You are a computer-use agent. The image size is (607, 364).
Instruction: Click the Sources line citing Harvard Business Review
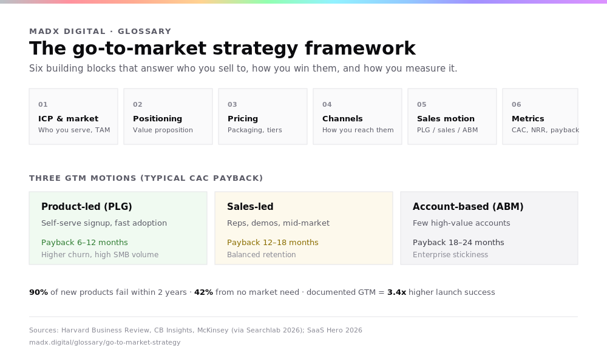pyautogui.click(x=195, y=331)
